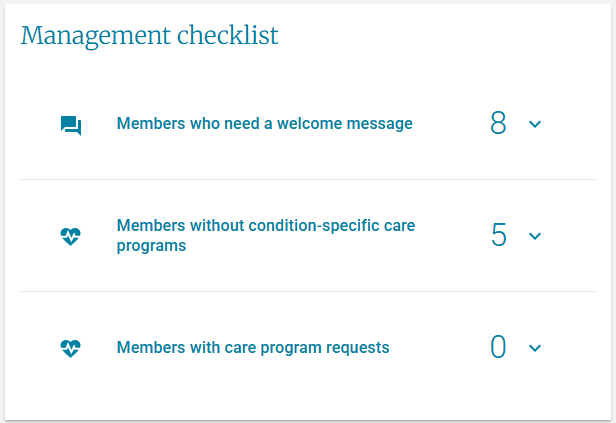616x423 pixels.
Task: Expand the care program requests chevron
Action: point(534,348)
